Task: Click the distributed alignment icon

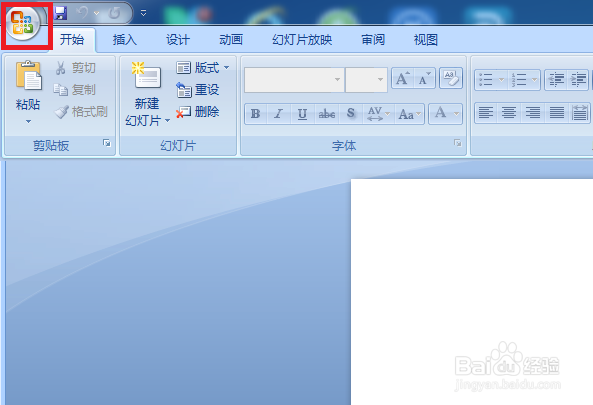Action: tap(579, 113)
